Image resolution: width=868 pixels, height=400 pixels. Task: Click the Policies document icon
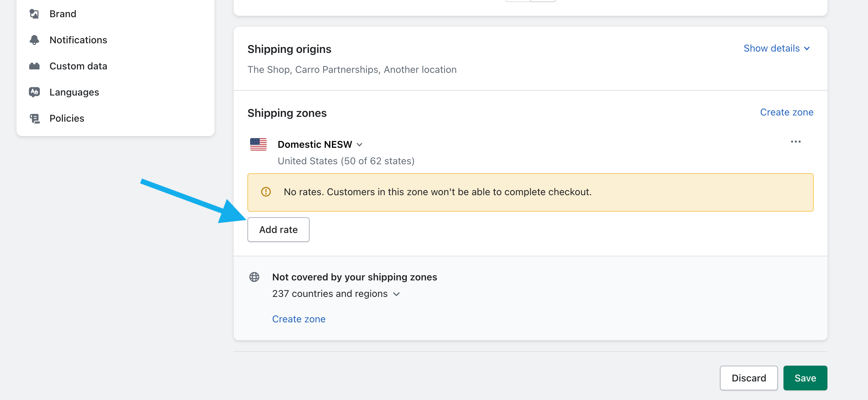click(34, 118)
